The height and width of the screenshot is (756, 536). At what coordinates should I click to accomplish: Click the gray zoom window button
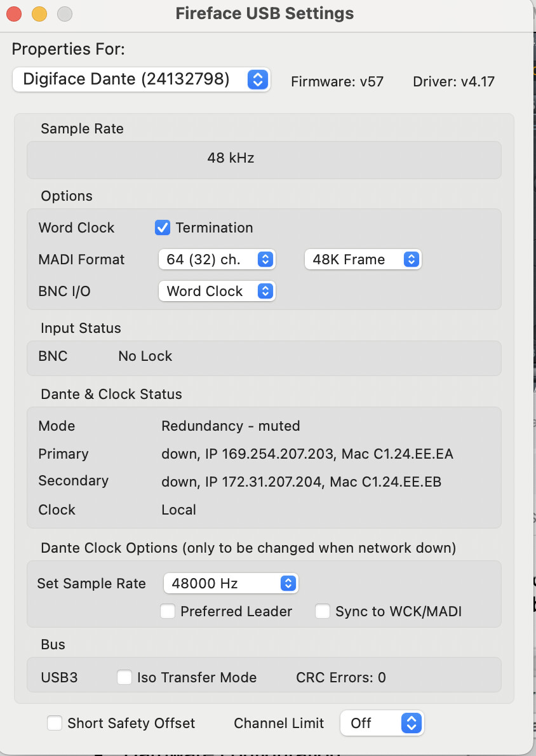tap(64, 13)
